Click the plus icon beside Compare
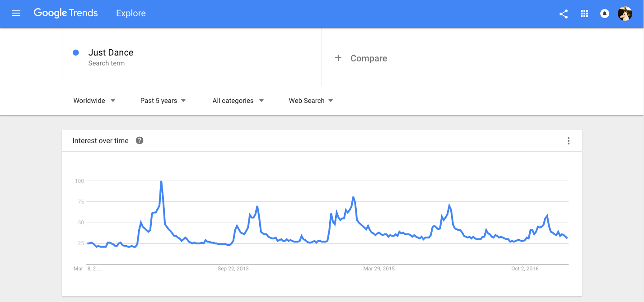 [338, 58]
